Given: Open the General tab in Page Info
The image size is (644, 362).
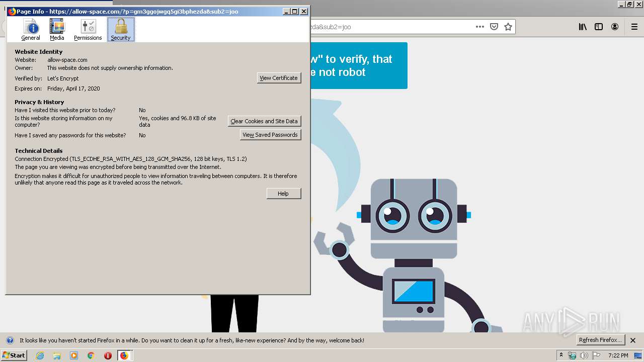Looking at the screenshot, I should click(31, 30).
